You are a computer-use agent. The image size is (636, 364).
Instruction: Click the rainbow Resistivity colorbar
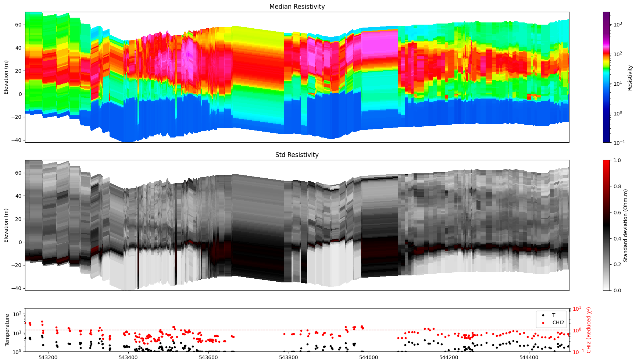tap(606, 77)
